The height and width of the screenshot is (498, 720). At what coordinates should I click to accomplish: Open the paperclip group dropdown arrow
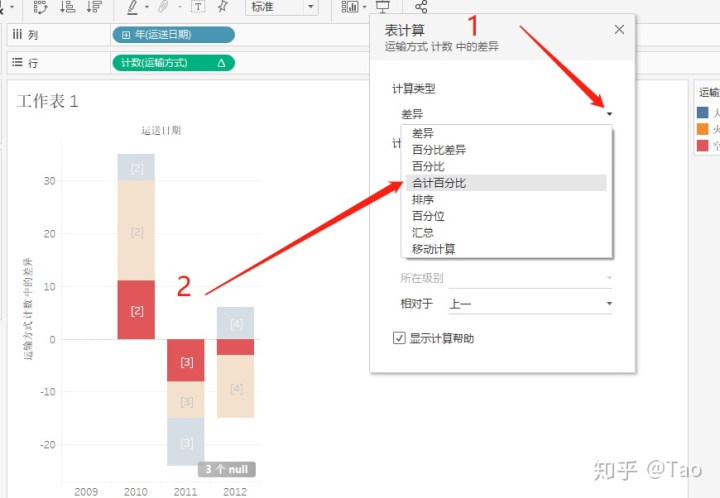(180, 7)
